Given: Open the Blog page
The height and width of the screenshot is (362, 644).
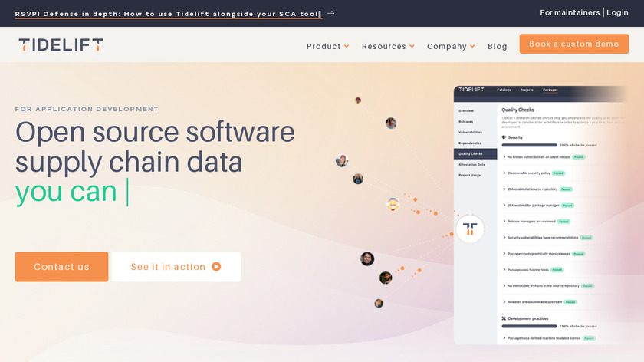Looking at the screenshot, I should tap(498, 47).
